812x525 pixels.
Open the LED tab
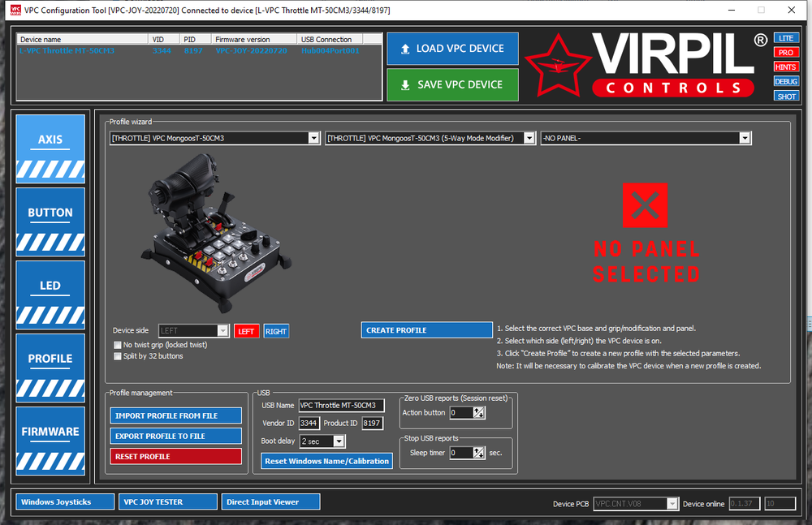pyautogui.click(x=50, y=295)
